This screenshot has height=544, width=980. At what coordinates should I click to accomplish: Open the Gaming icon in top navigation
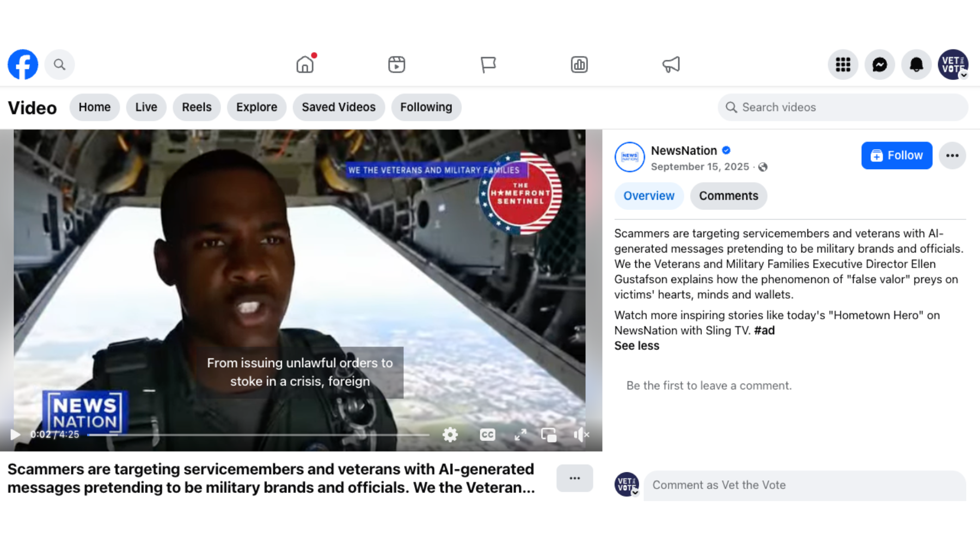[x=579, y=64]
